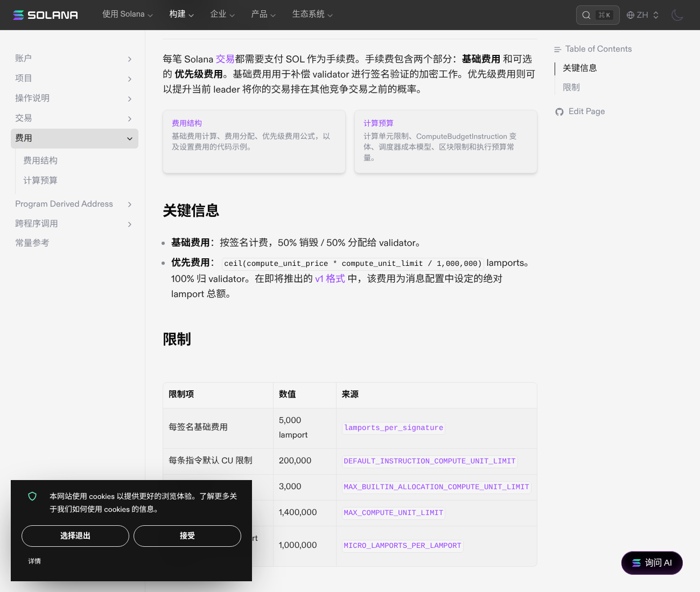
Task: Open the 使用 Solana menu
Action: click(x=128, y=15)
